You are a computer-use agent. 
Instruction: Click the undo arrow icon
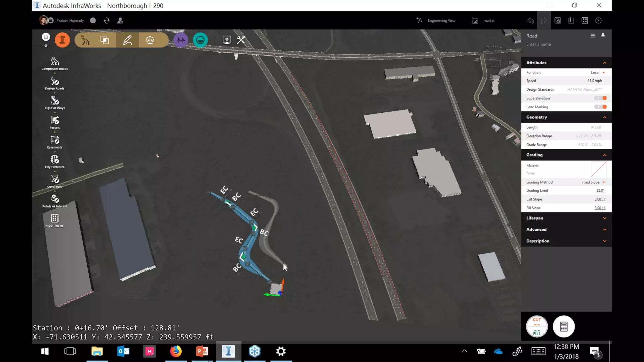pos(530,20)
